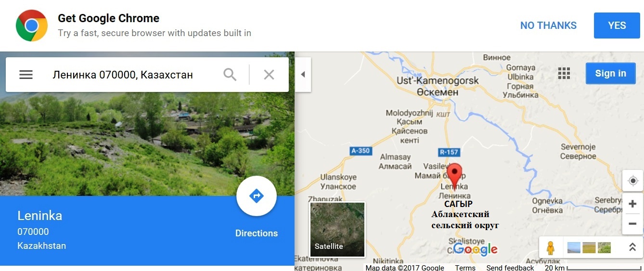
Task: Click the my location target icon
Action: 633,181
